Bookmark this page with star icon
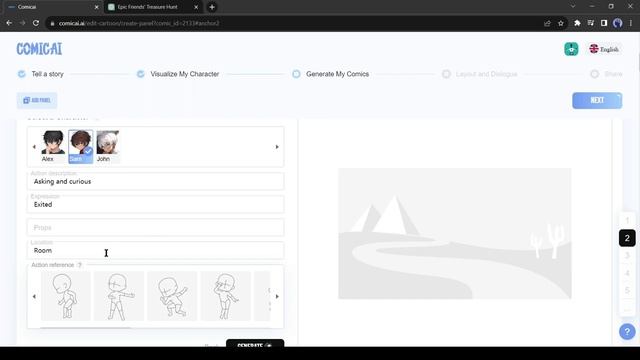This screenshot has height=360, width=640. pyautogui.click(x=561, y=23)
